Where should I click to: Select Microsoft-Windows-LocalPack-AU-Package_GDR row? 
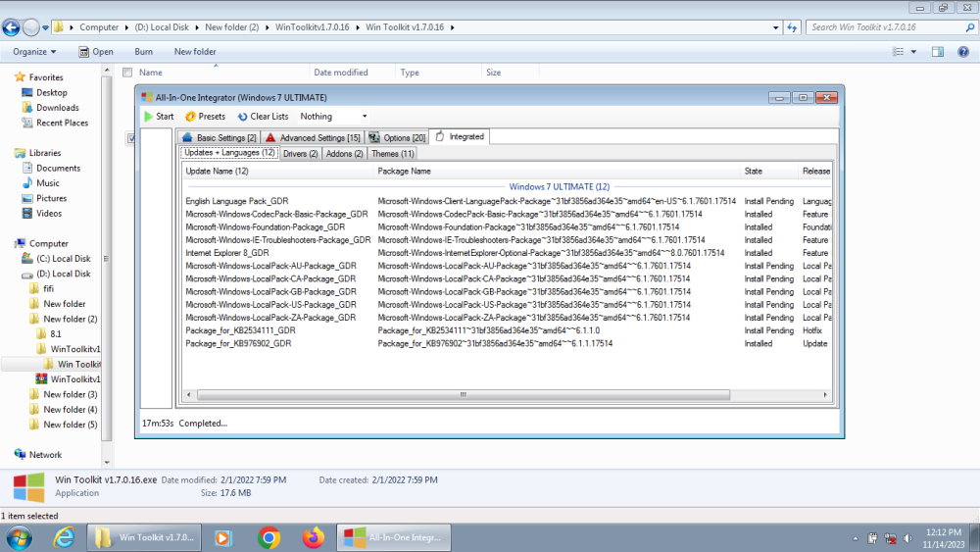tap(507, 267)
